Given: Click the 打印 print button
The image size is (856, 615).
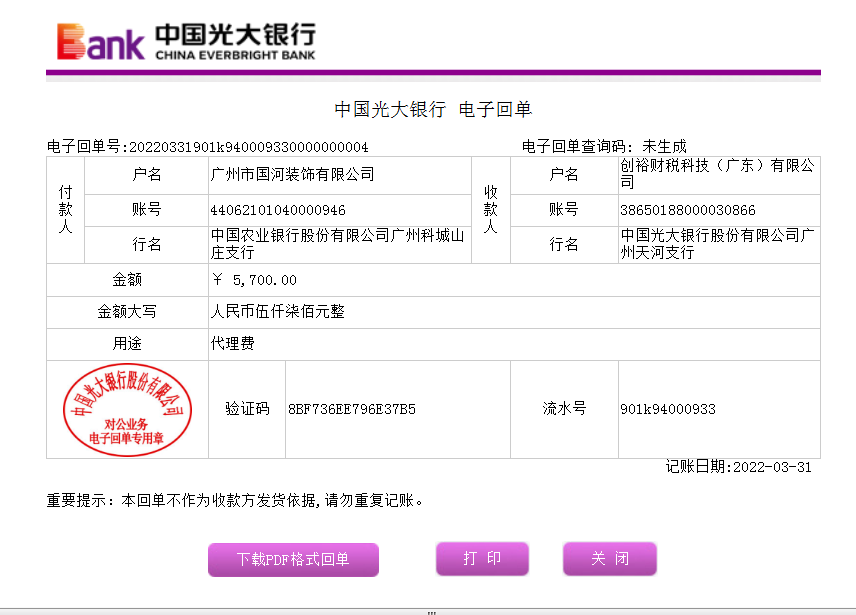Looking at the screenshot, I should coord(482,558).
